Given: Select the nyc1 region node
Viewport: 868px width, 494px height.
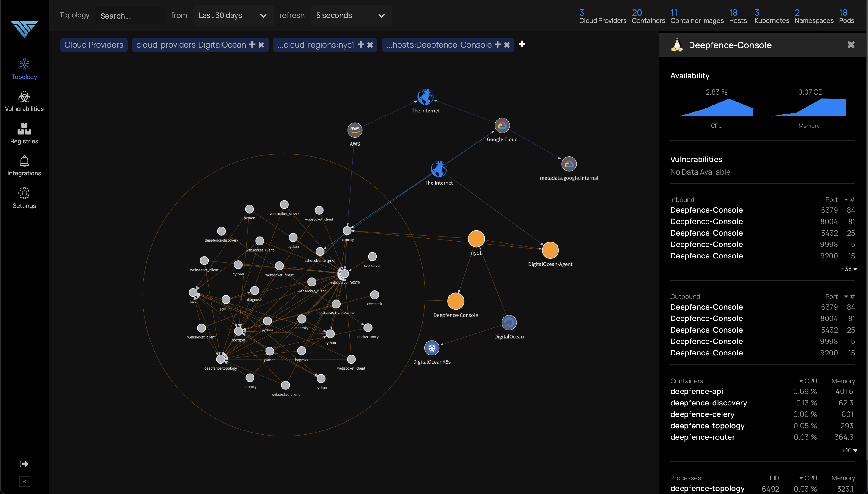Looking at the screenshot, I should pyautogui.click(x=476, y=239).
